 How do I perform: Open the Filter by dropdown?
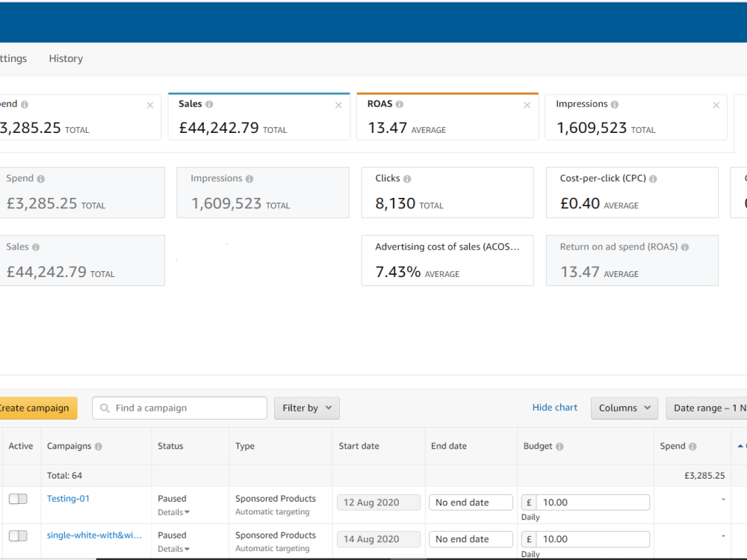point(307,408)
